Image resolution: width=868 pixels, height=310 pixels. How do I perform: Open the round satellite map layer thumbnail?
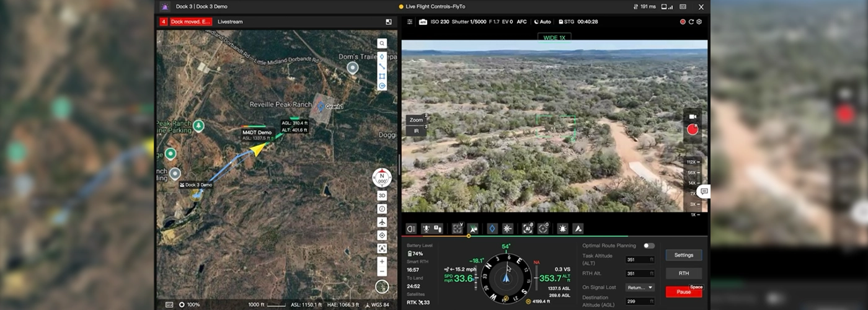pyautogui.click(x=382, y=286)
